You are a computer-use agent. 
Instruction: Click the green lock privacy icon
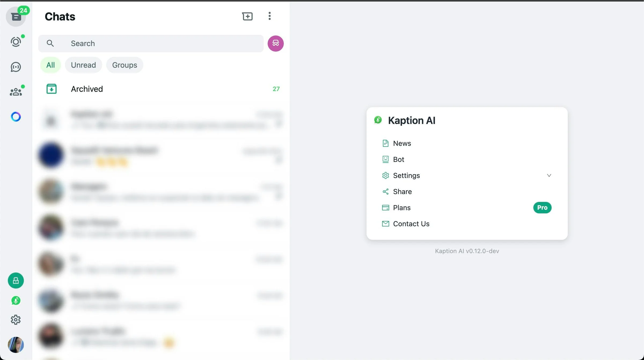16,280
